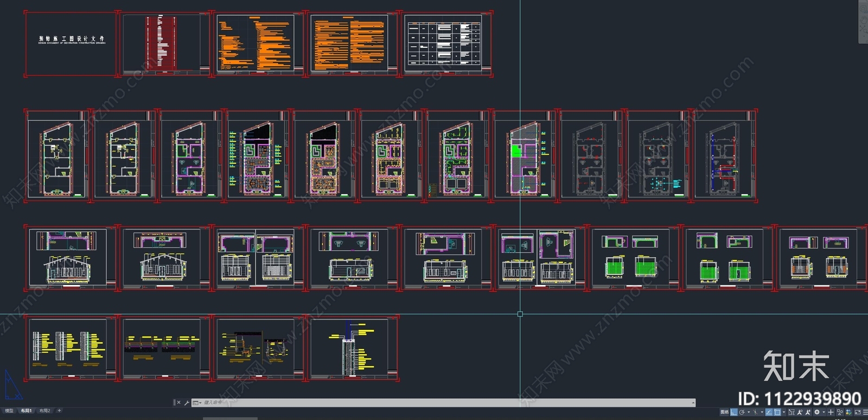Viewport: 868px width, 420px height.
Task: Toggle the highlighted angled-line status icon
Action: pos(769,412)
